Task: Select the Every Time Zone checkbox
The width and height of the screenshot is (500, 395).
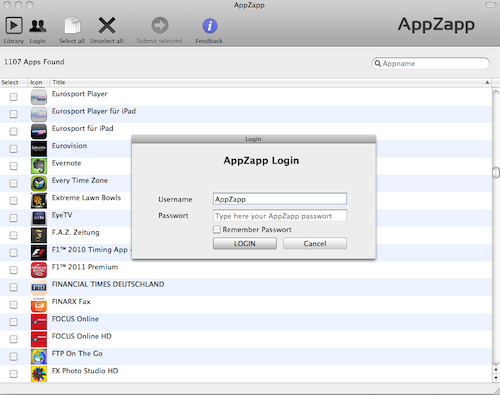Action: click(13, 183)
